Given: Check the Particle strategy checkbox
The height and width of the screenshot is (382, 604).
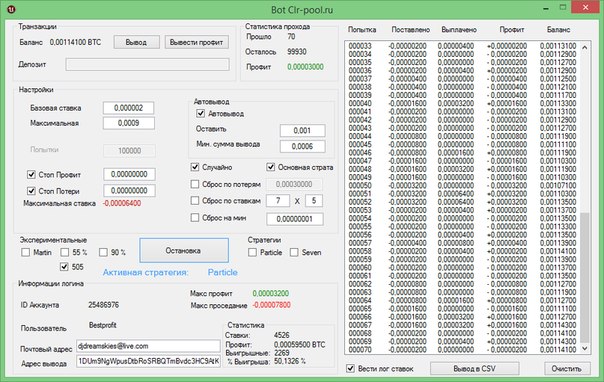Looking at the screenshot, I should (x=252, y=252).
